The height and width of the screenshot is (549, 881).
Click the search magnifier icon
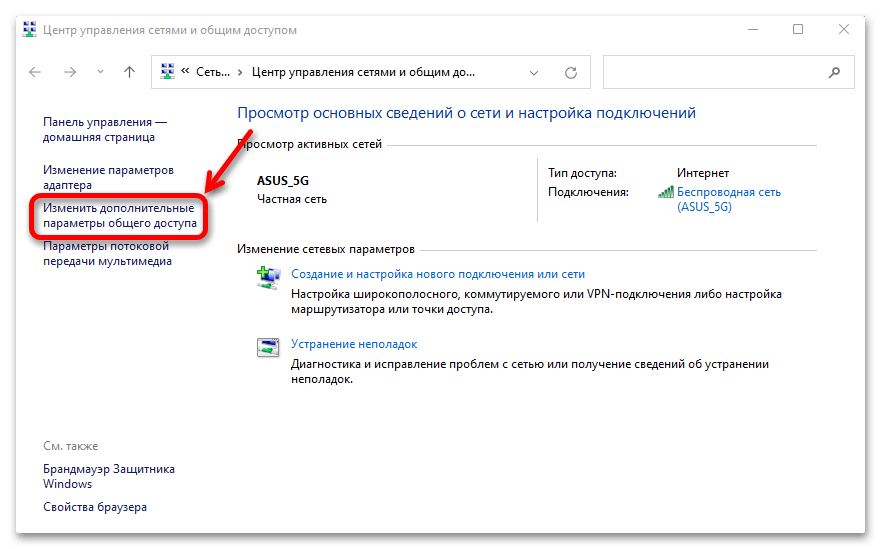pyautogui.click(x=834, y=72)
